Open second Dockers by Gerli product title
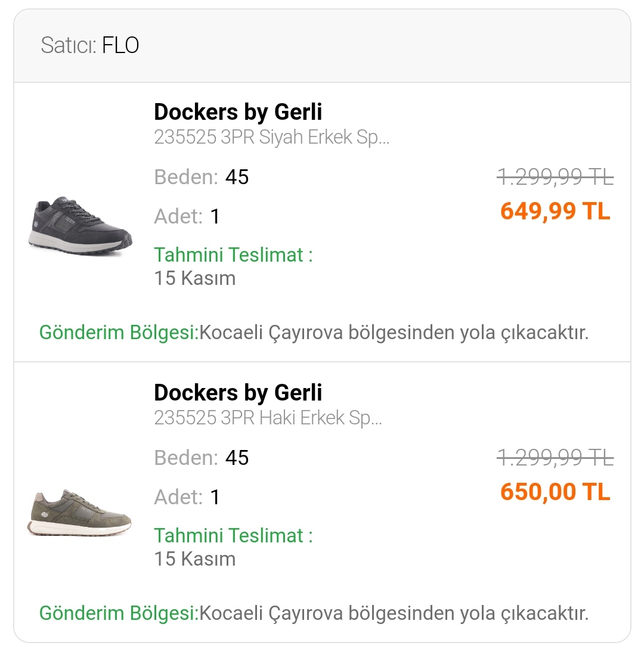Viewport: 644px width, 661px height. pyautogui.click(x=238, y=392)
